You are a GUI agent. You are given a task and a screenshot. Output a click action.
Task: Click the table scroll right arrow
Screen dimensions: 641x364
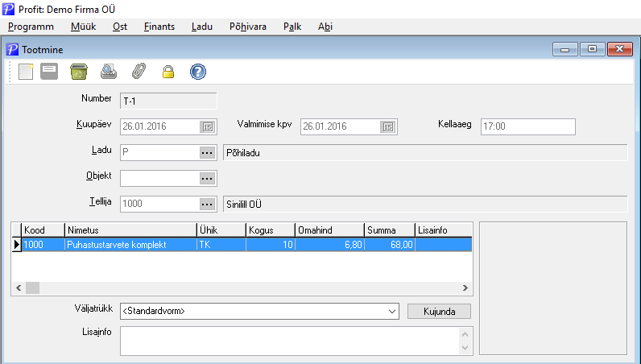tap(465, 288)
